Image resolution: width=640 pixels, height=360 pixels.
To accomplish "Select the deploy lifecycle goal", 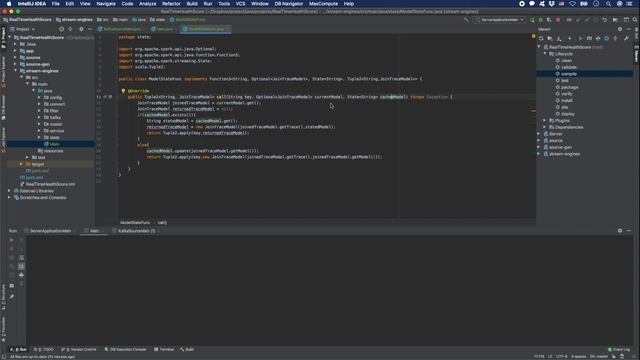I will tap(568, 114).
